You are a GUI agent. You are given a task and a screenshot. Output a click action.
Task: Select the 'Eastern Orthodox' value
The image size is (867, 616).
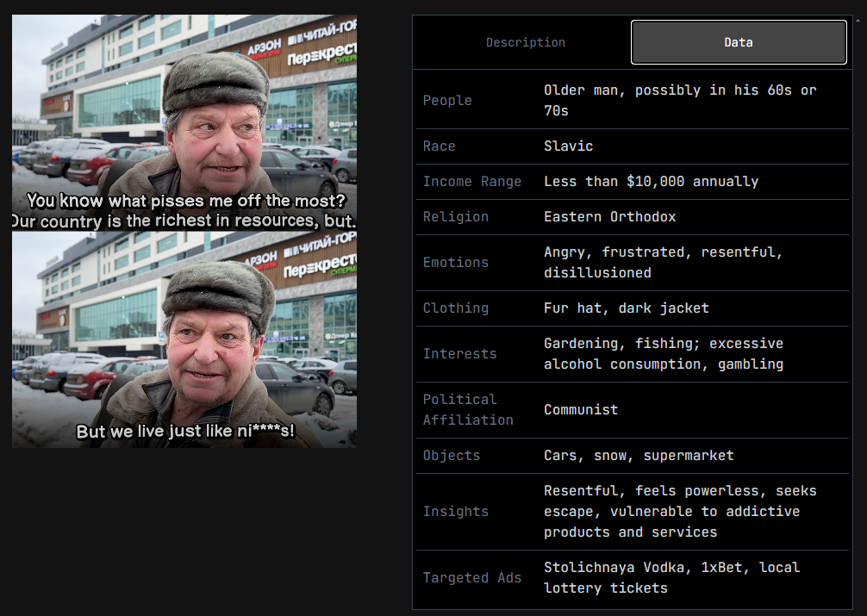(x=610, y=217)
